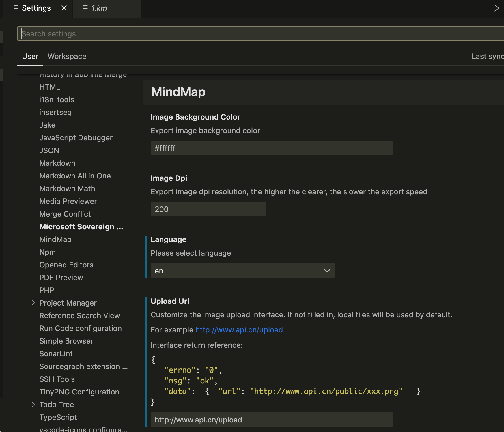Viewport: 504px width, 432px height.
Task: Expand the Project Manager section
Action: click(33, 303)
